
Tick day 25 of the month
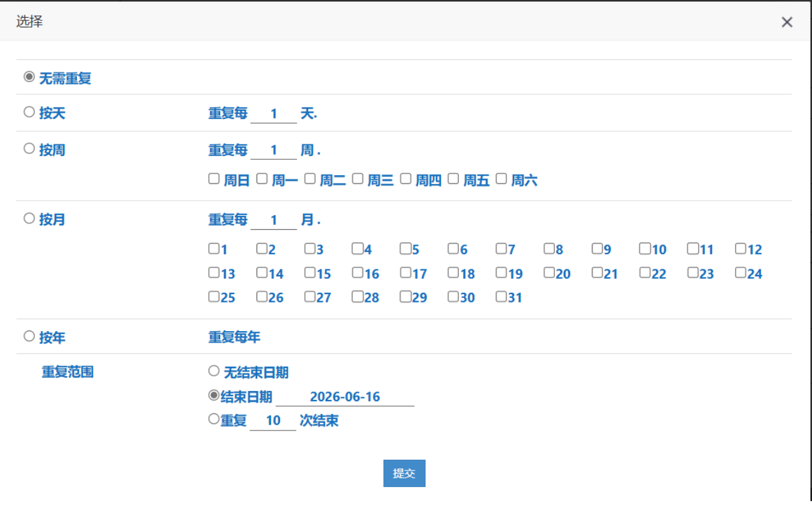[x=214, y=296]
